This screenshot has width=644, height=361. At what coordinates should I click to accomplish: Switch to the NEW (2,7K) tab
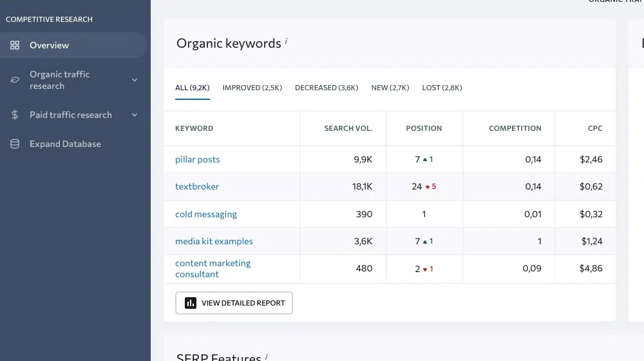(390, 88)
